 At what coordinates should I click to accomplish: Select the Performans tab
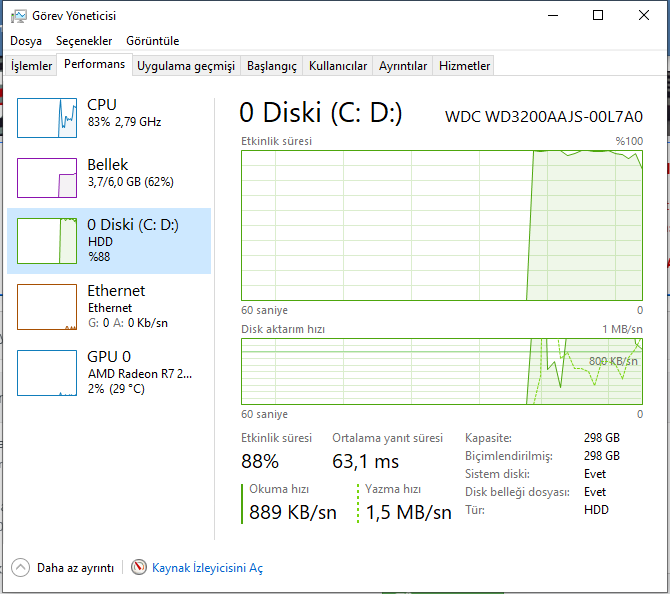point(94,64)
